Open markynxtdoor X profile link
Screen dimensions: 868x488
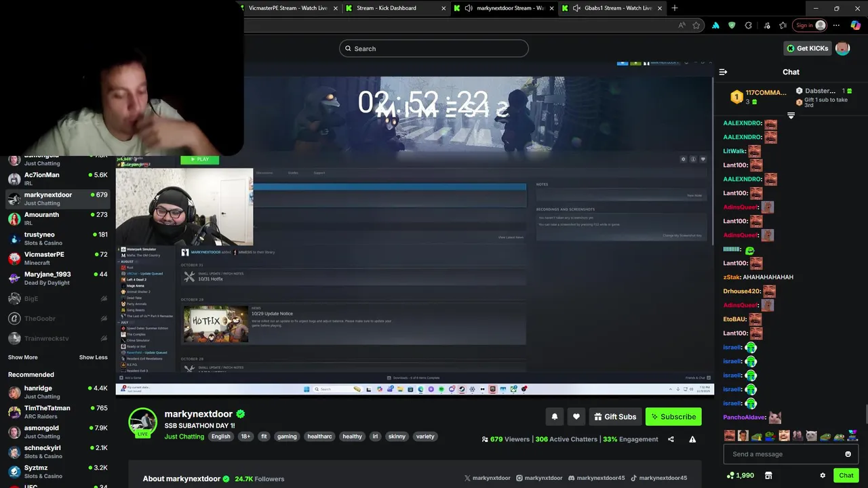[487, 478]
